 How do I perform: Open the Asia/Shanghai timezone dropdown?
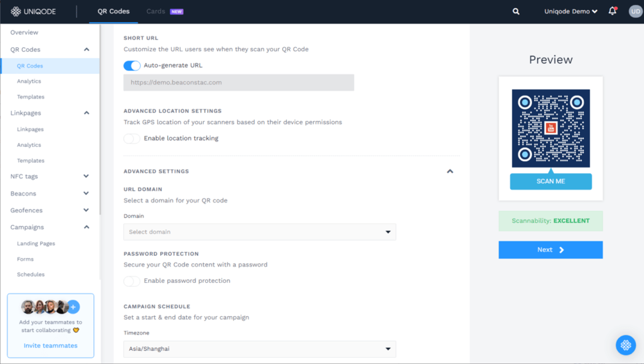click(259, 349)
